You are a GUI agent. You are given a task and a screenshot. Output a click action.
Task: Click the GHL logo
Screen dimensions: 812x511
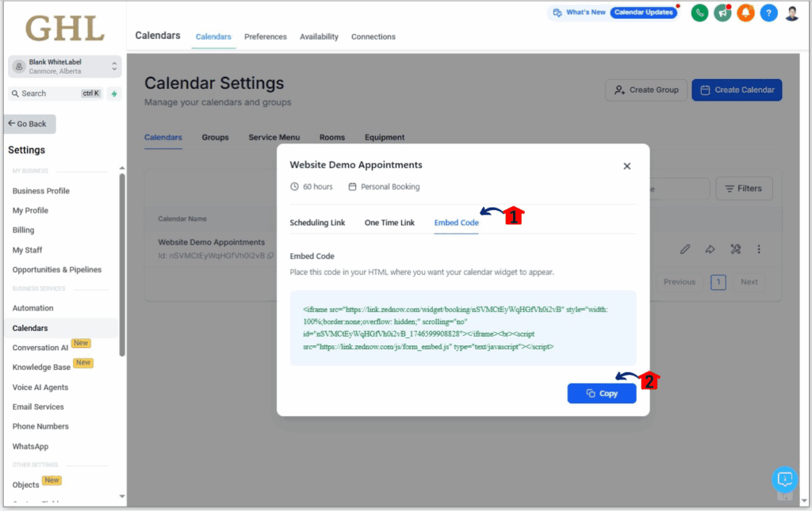(65, 28)
